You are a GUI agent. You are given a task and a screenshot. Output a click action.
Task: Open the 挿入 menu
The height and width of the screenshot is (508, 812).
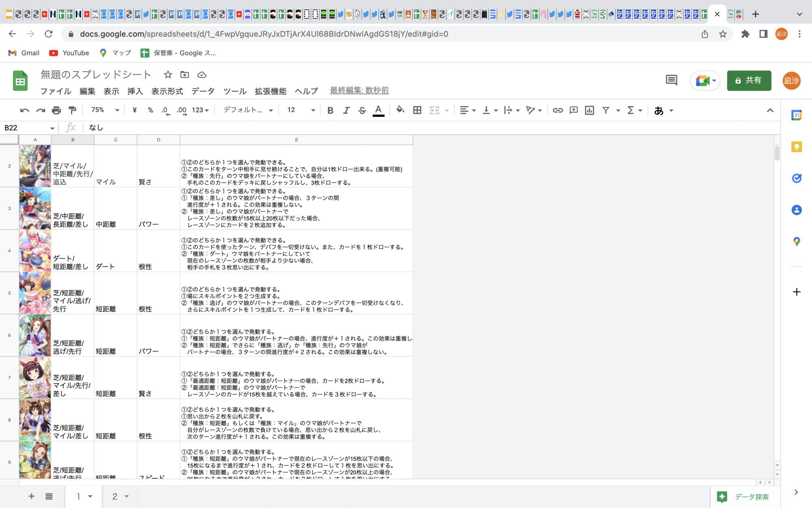coord(135,91)
